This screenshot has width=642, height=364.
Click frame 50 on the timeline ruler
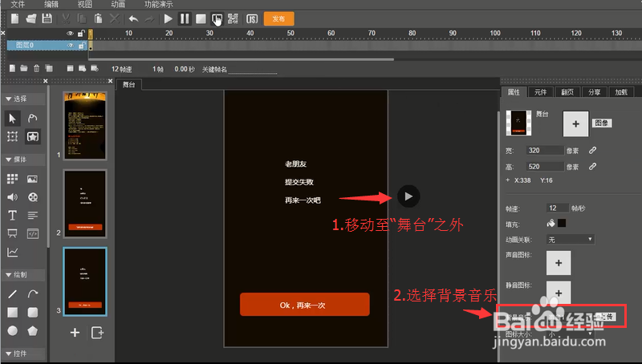pos(291,33)
